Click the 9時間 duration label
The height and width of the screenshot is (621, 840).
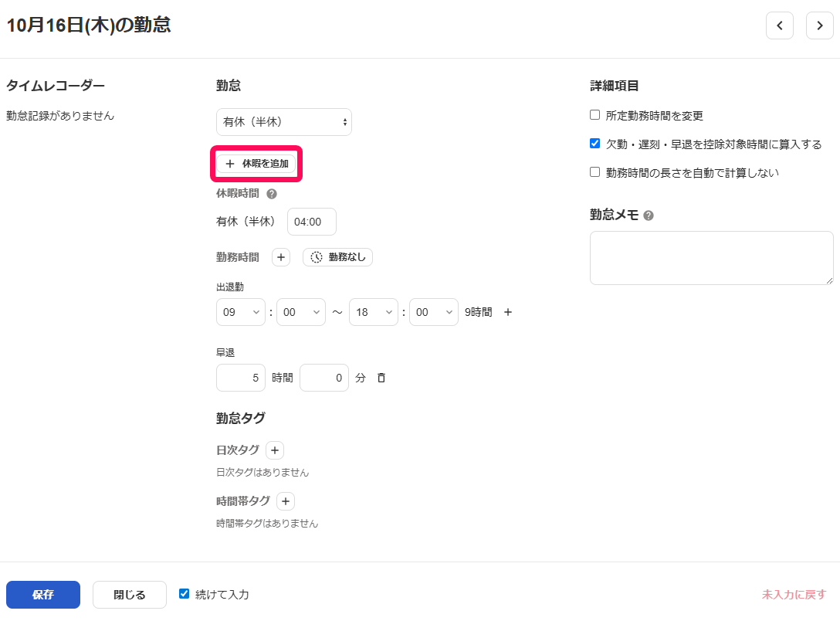click(479, 312)
